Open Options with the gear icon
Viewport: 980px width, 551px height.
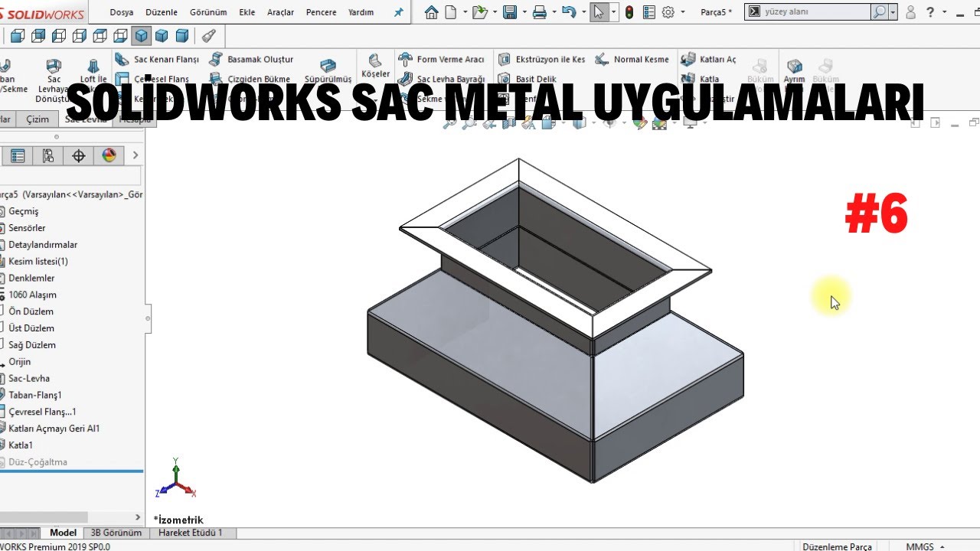(x=668, y=12)
